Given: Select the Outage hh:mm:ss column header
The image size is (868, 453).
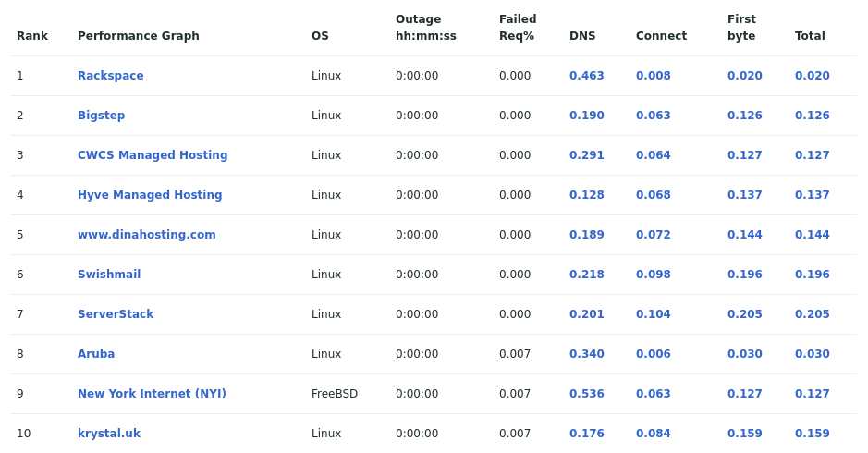Looking at the screenshot, I should (x=426, y=28).
